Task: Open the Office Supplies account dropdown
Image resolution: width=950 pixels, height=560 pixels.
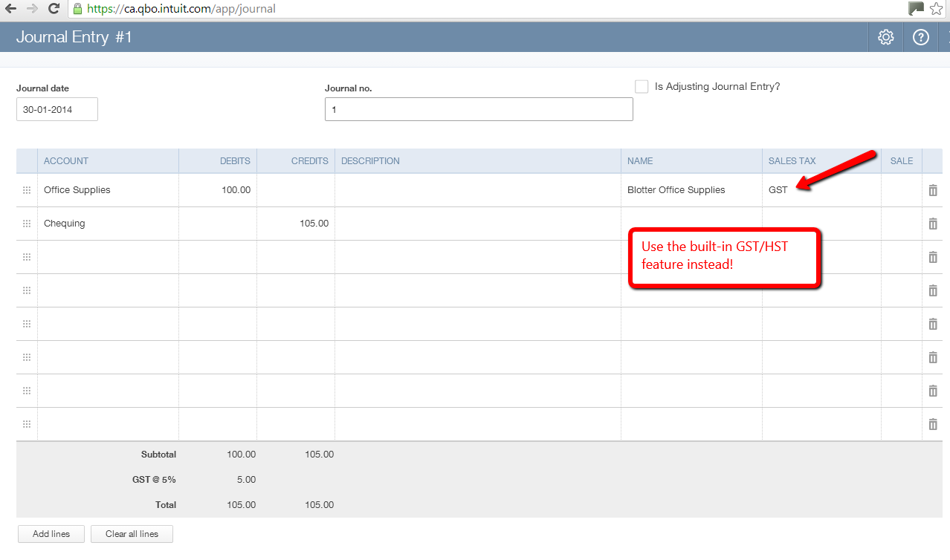Action: pyautogui.click(x=108, y=190)
